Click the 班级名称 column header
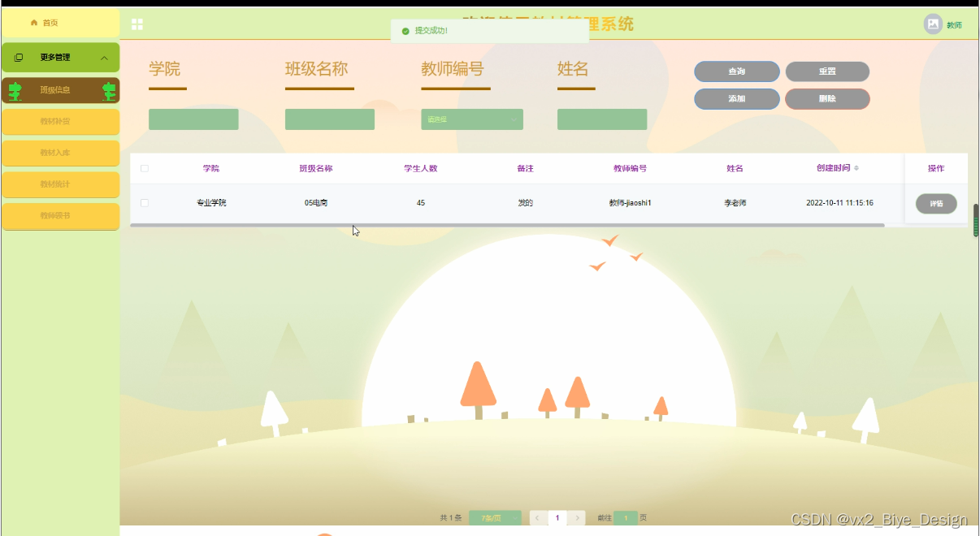The height and width of the screenshot is (536, 980). tap(316, 168)
